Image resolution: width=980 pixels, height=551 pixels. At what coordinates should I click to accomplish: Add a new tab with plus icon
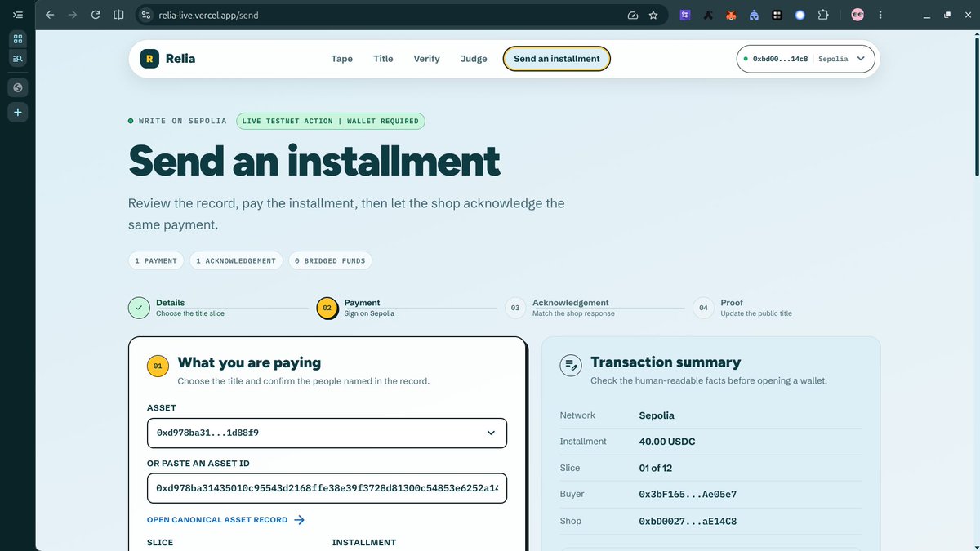[18, 112]
